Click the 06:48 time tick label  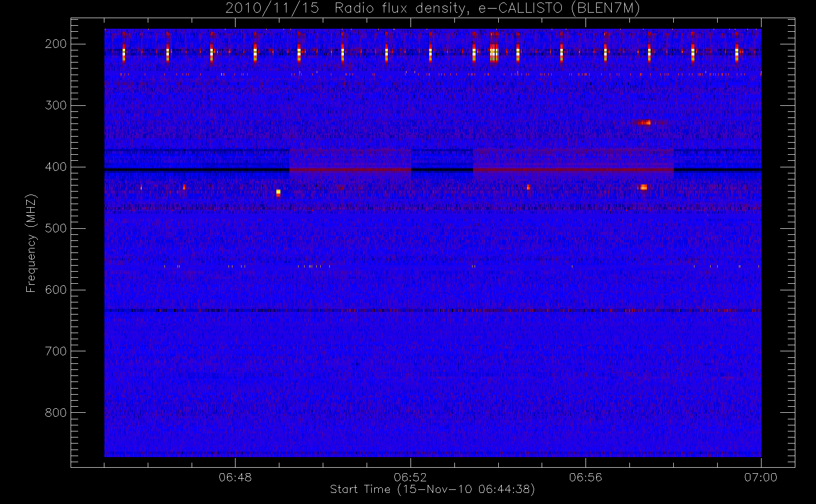coord(236,477)
